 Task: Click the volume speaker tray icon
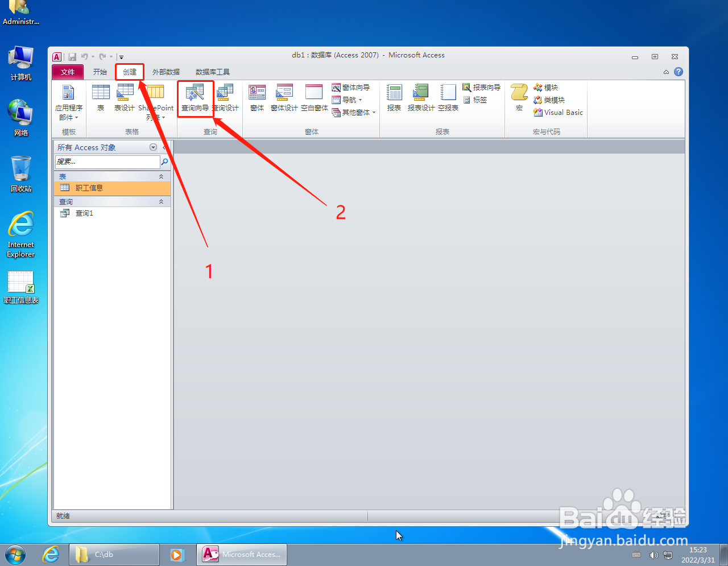point(653,555)
